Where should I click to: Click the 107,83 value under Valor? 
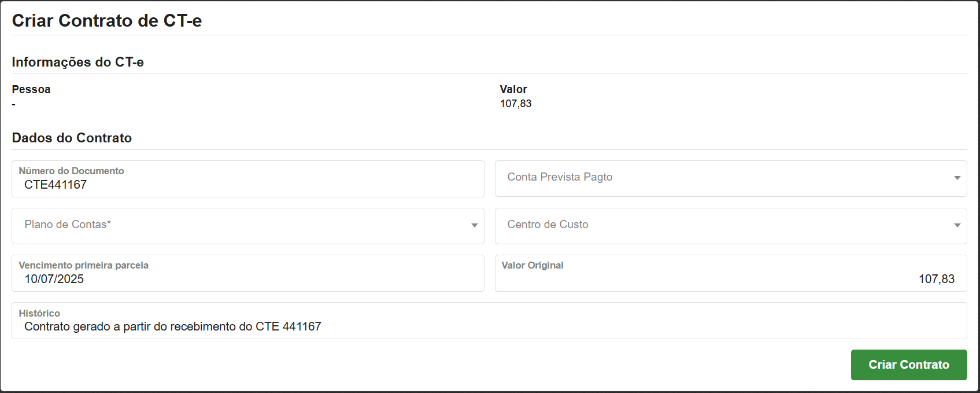[x=516, y=104]
